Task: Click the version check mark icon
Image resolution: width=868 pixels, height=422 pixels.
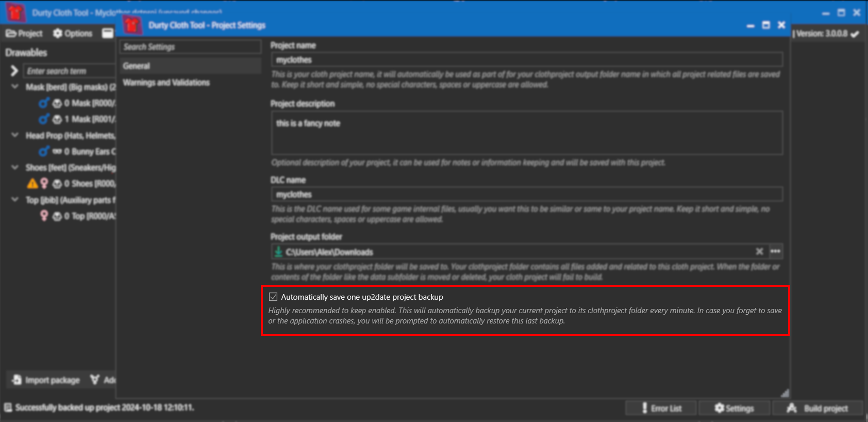Action: point(855,34)
